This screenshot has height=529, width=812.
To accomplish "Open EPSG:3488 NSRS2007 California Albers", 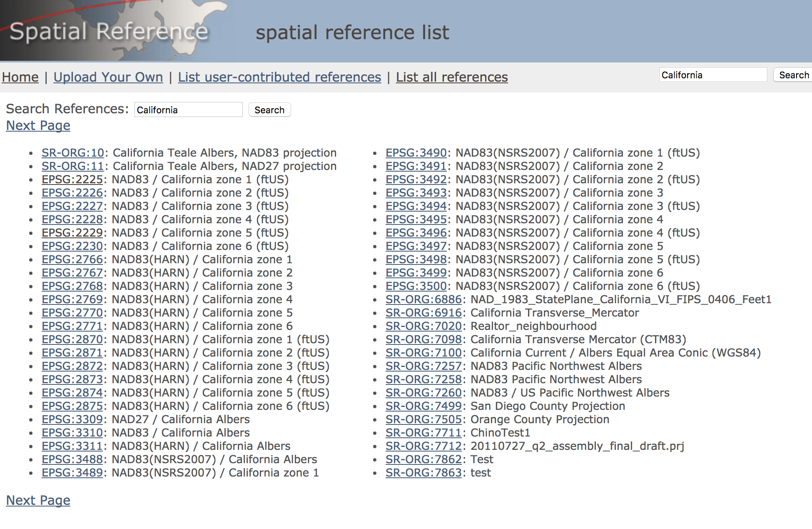I will tap(72, 459).
